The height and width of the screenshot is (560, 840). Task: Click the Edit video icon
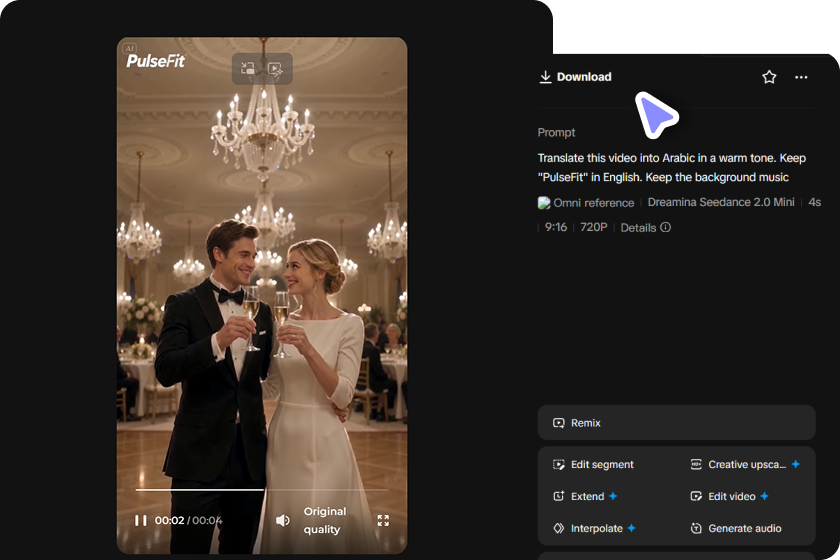[x=696, y=496]
